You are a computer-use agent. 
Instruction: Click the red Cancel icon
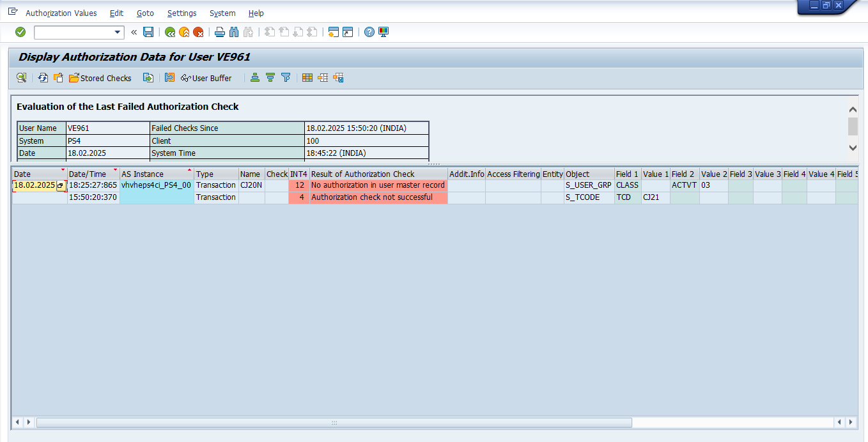(x=199, y=32)
